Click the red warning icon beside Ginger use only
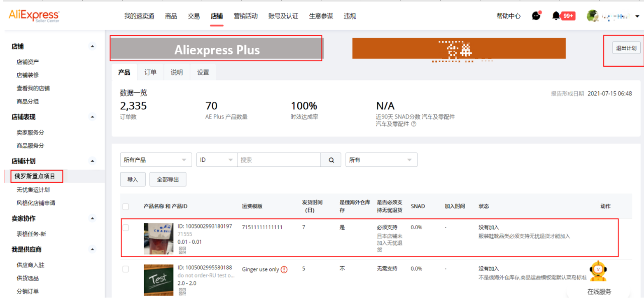 tap(284, 270)
